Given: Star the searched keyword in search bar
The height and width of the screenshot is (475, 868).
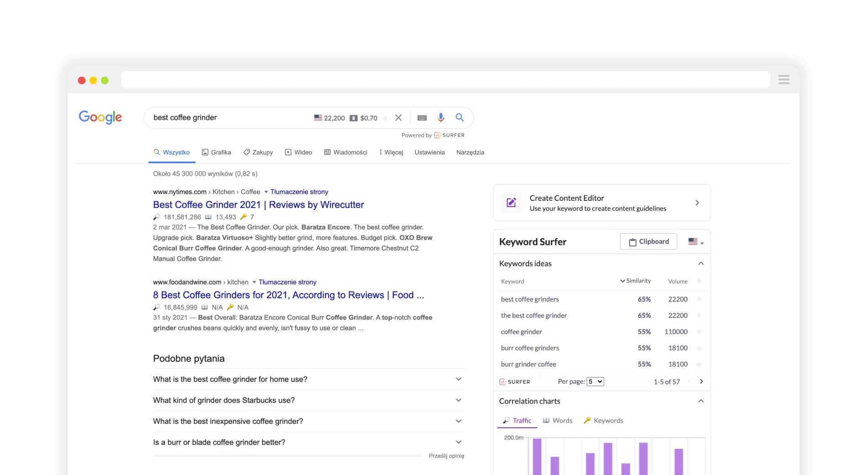Looking at the screenshot, I should (385, 118).
